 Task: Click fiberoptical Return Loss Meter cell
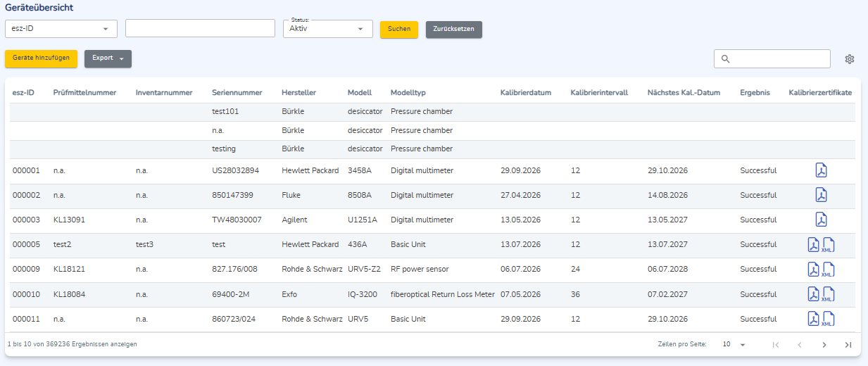click(x=443, y=294)
